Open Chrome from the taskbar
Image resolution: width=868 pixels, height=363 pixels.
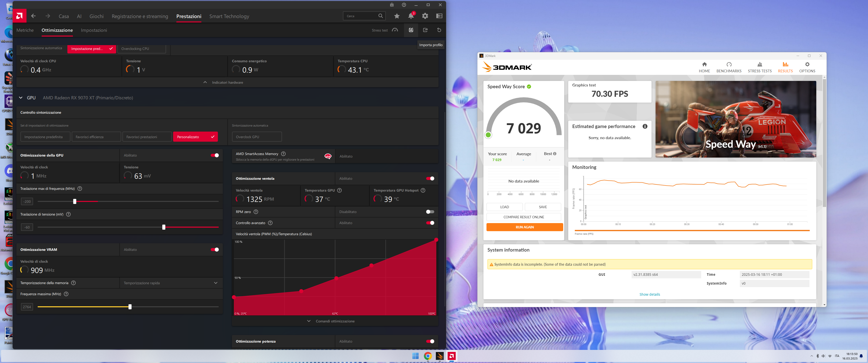pyautogui.click(x=428, y=356)
